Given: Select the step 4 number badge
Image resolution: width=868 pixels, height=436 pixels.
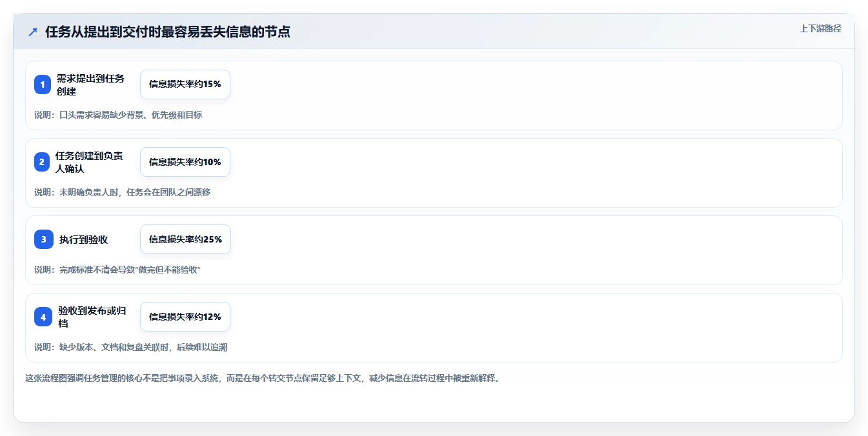Looking at the screenshot, I should point(43,317).
